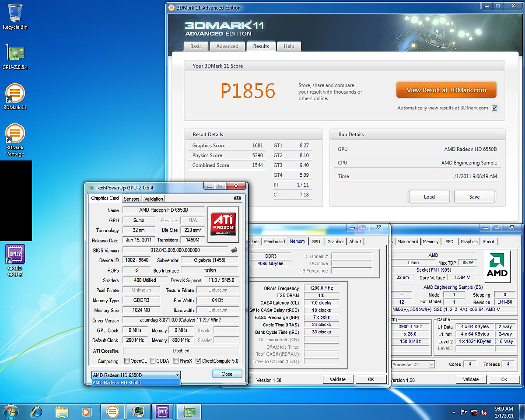Switch to the Basic tab in 3DMark 11
The image size is (525, 420).
196,46
